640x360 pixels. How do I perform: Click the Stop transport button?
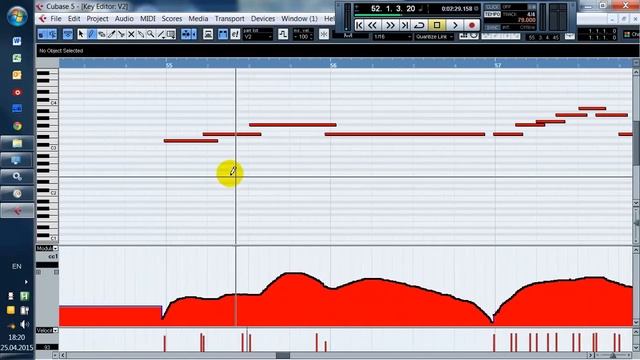(437, 25)
